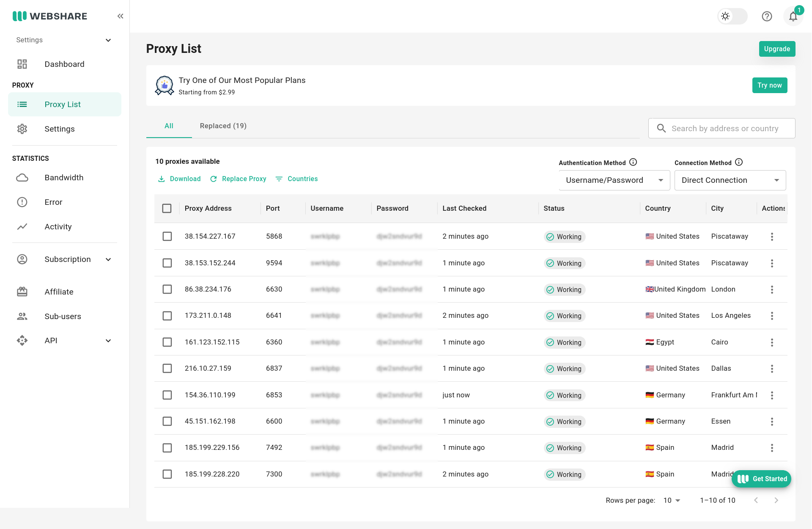Open the Activity menu item

(x=58, y=227)
